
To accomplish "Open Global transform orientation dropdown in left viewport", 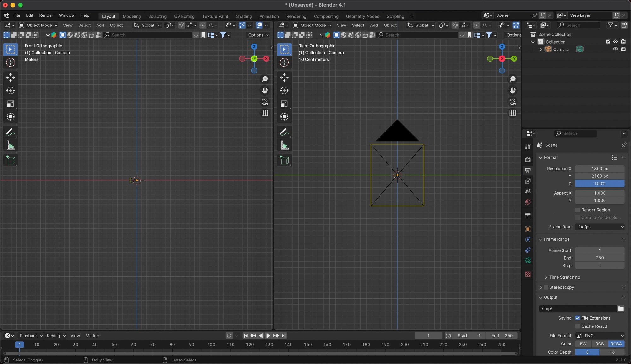I will [147, 25].
